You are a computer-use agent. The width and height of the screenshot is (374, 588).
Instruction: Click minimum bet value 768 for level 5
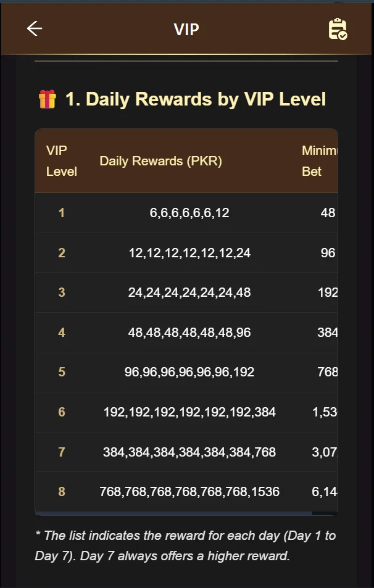[327, 372]
